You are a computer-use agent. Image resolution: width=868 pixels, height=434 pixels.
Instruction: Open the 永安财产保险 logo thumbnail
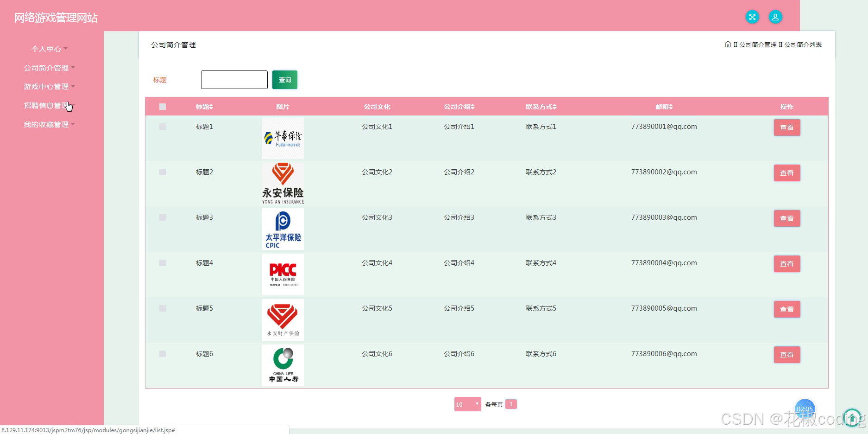click(x=283, y=320)
